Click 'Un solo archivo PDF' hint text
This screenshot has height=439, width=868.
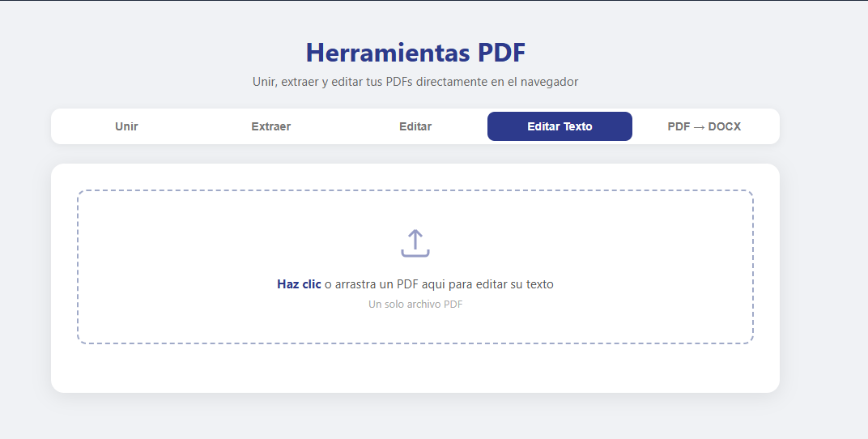[415, 304]
